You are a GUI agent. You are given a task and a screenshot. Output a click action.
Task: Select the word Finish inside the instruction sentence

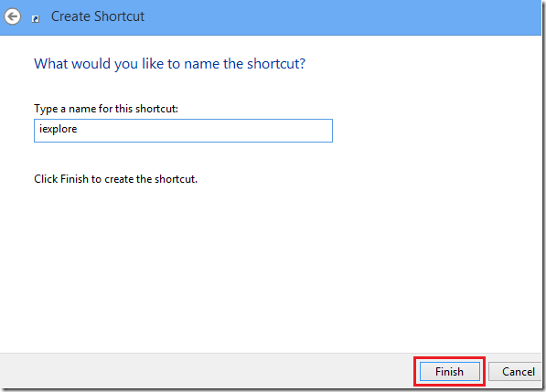click(74, 179)
